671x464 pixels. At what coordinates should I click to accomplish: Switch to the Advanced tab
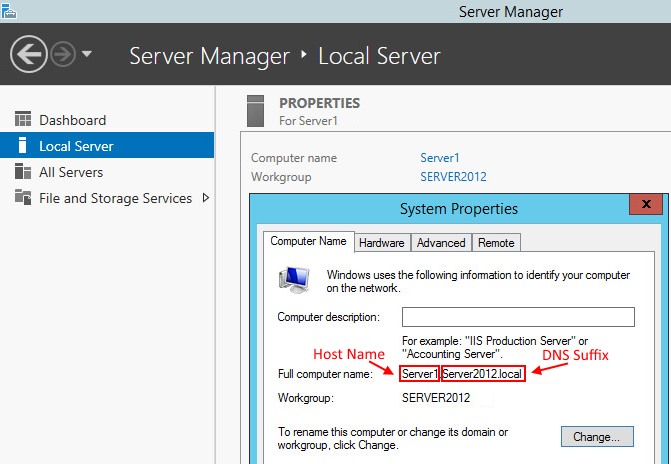[441, 243]
